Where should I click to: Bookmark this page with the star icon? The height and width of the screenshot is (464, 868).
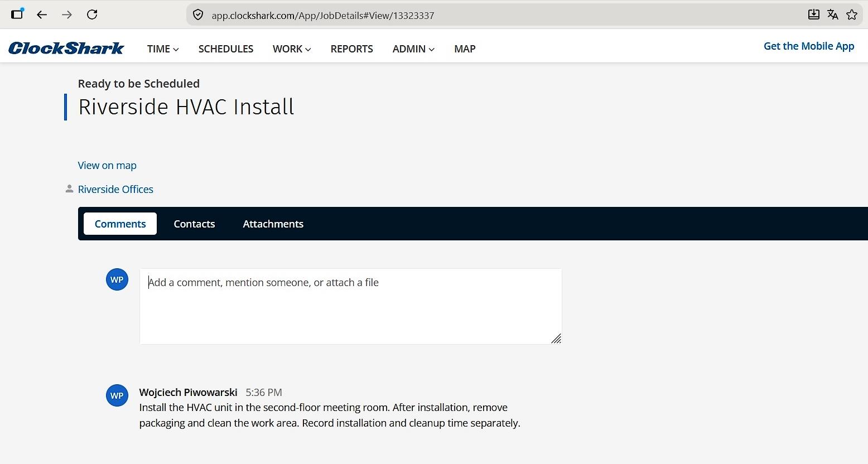(x=852, y=14)
